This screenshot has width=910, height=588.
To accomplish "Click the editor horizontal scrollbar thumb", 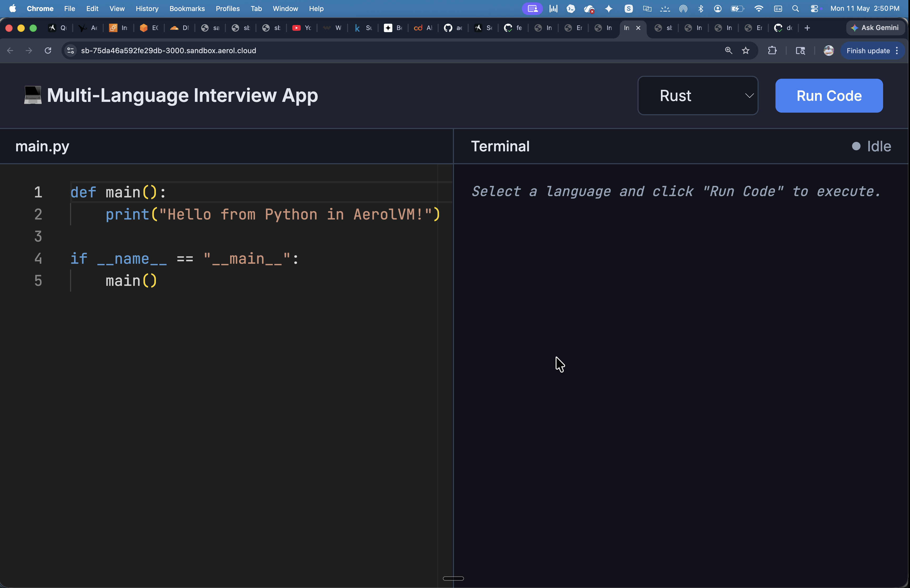I will coord(453,578).
